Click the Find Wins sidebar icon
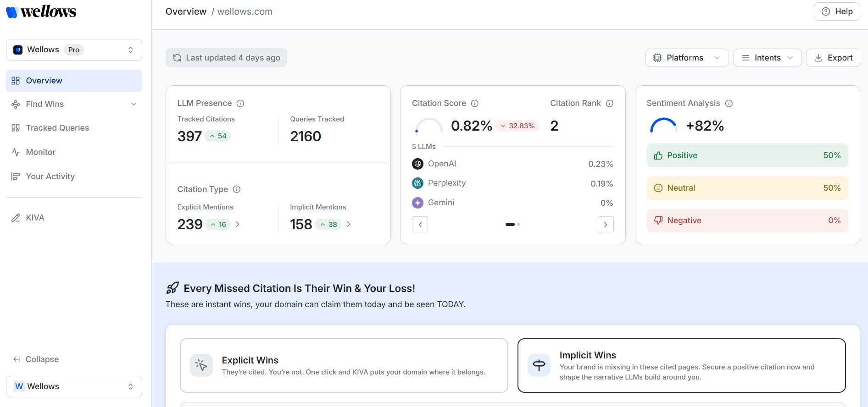 (x=16, y=104)
